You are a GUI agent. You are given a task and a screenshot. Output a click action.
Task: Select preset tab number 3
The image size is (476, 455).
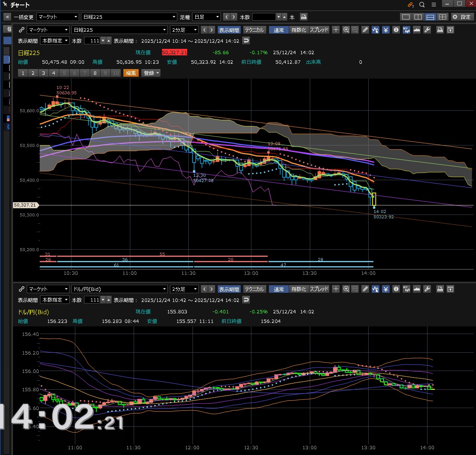click(x=44, y=73)
